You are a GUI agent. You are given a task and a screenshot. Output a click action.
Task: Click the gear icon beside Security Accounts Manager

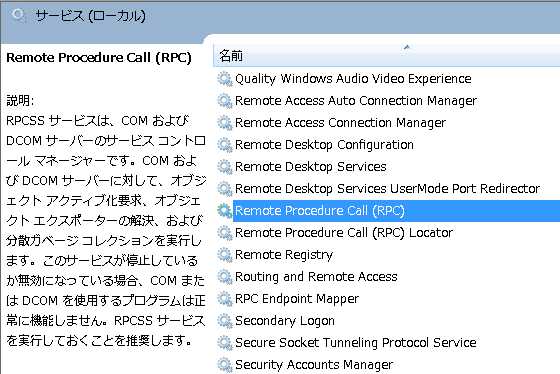(225, 365)
